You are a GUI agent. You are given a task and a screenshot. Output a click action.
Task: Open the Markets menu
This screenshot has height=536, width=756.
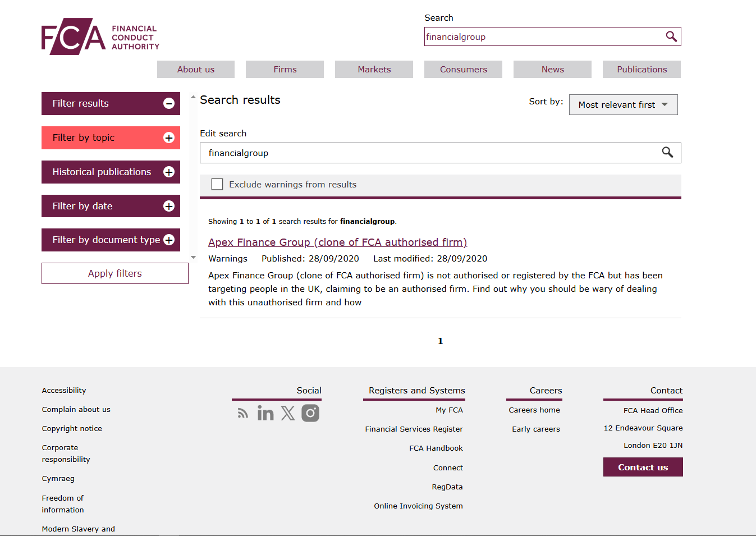[x=374, y=69]
